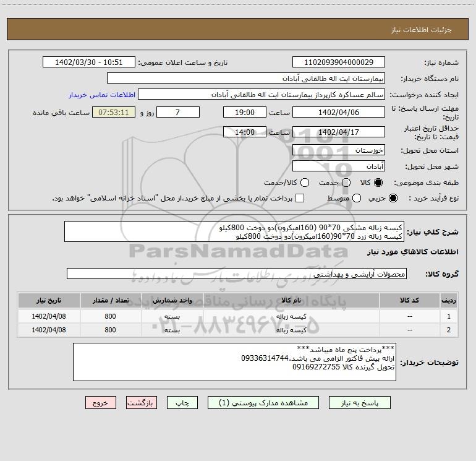
Task: Click the خروج exit button
Action: [x=101, y=403]
